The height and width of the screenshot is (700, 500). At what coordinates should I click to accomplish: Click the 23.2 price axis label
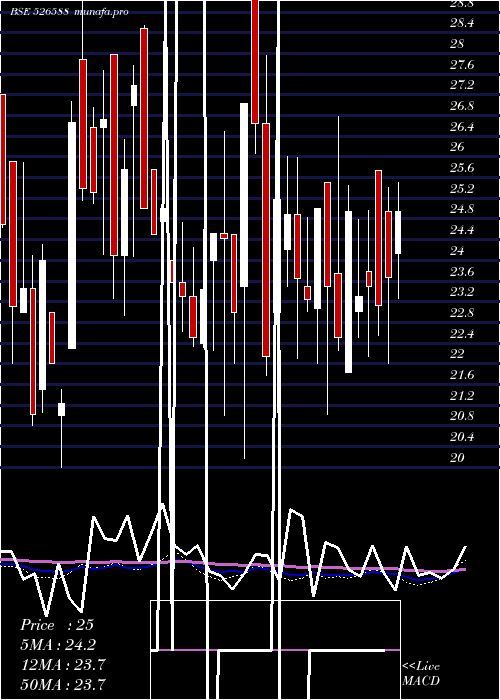tap(462, 292)
